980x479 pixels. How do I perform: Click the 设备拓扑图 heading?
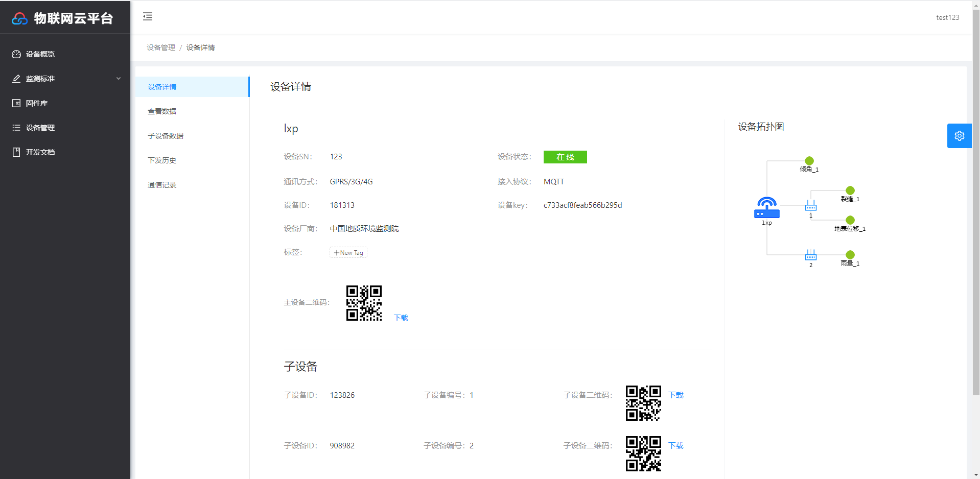pos(761,127)
